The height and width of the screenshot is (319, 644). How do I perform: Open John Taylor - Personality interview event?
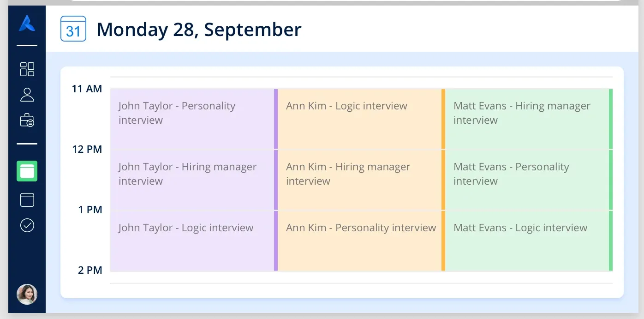click(x=194, y=119)
